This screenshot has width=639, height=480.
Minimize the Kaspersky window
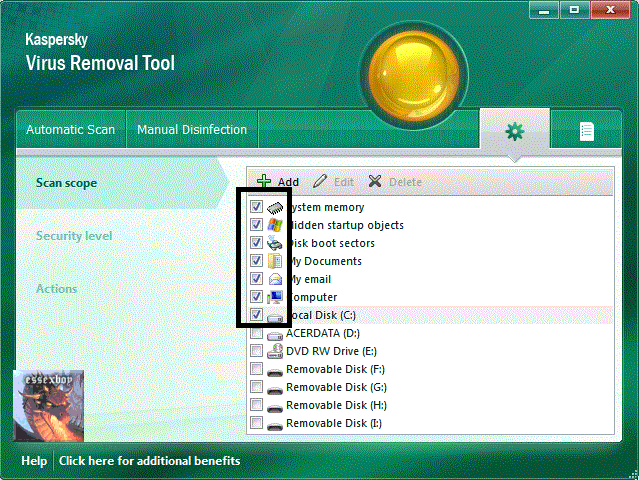click(x=544, y=10)
